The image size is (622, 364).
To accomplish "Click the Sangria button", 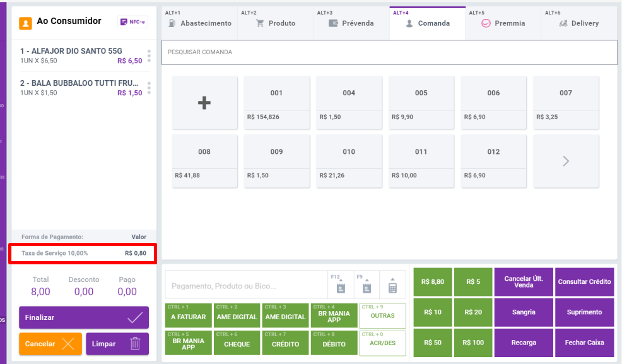I will 524,312.
